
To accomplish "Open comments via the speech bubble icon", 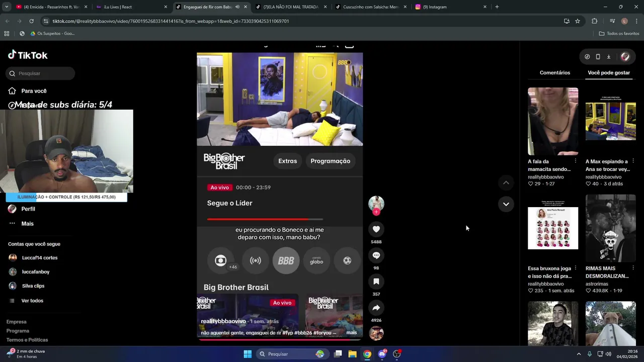I will point(376,255).
